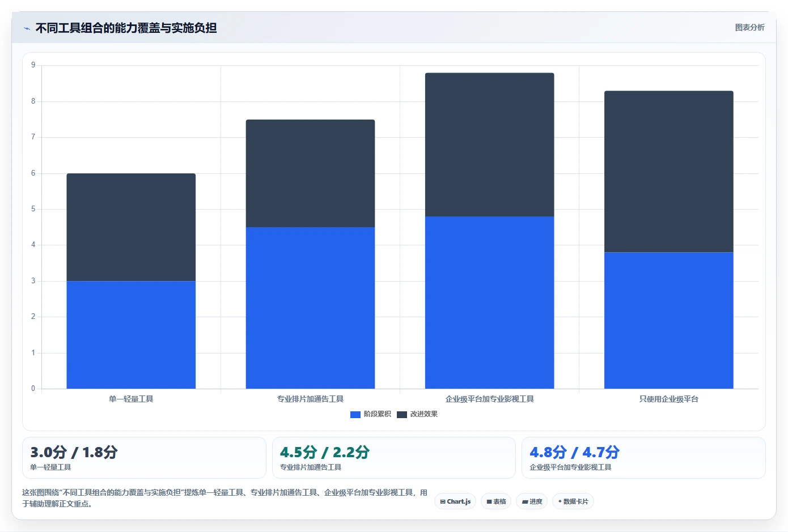Open the 4.5分 / 2.2分 data card
The height and width of the screenshot is (532, 788).
pyautogui.click(x=394, y=458)
